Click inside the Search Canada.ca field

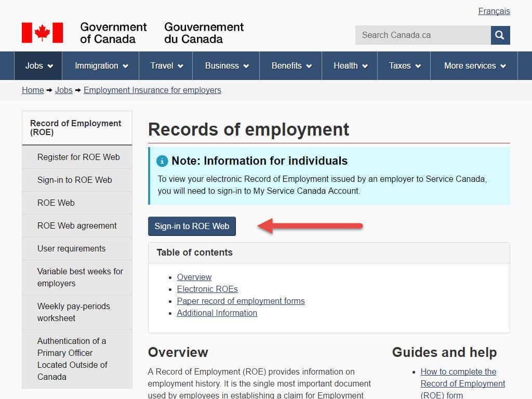421,35
